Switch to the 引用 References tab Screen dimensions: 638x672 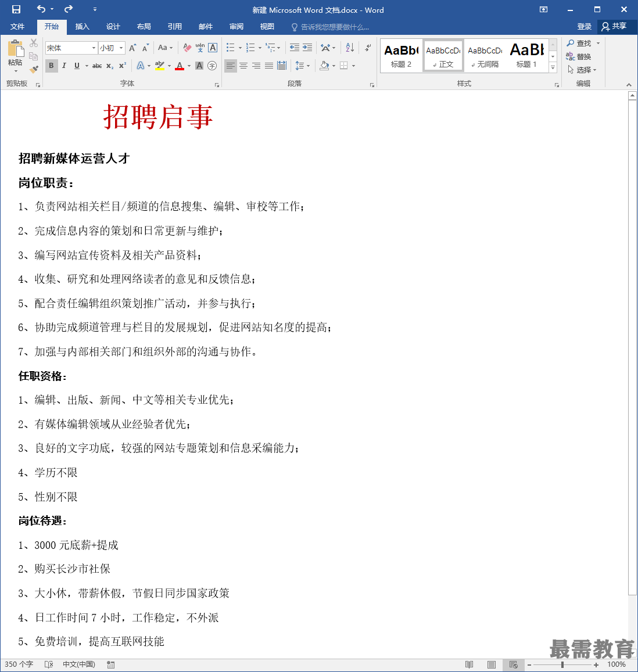(174, 27)
